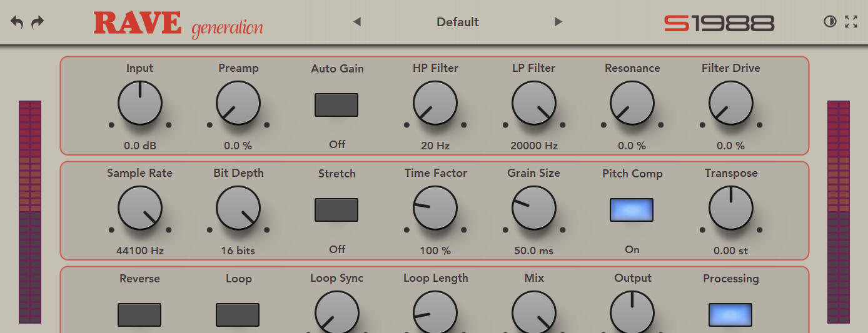Click the fullscreen expand icon

[x=851, y=22]
